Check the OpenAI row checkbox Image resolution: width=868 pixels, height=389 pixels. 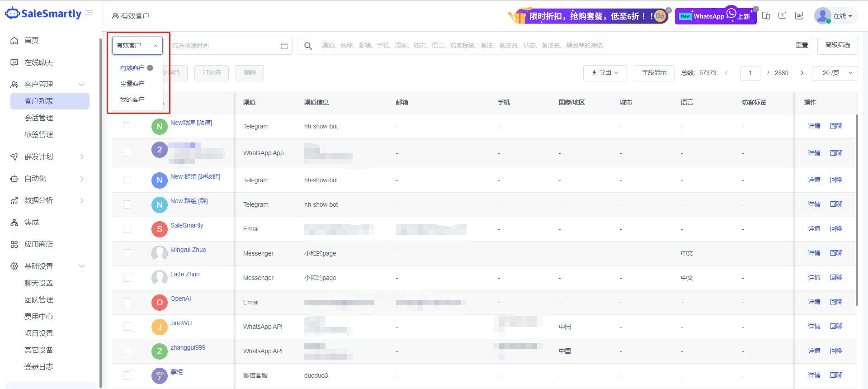[127, 302]
